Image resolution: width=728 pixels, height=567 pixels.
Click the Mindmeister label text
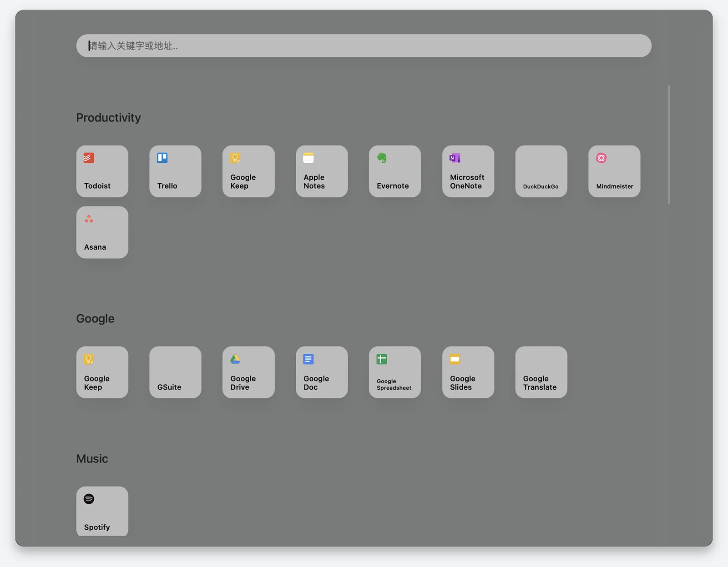point(615,186)
